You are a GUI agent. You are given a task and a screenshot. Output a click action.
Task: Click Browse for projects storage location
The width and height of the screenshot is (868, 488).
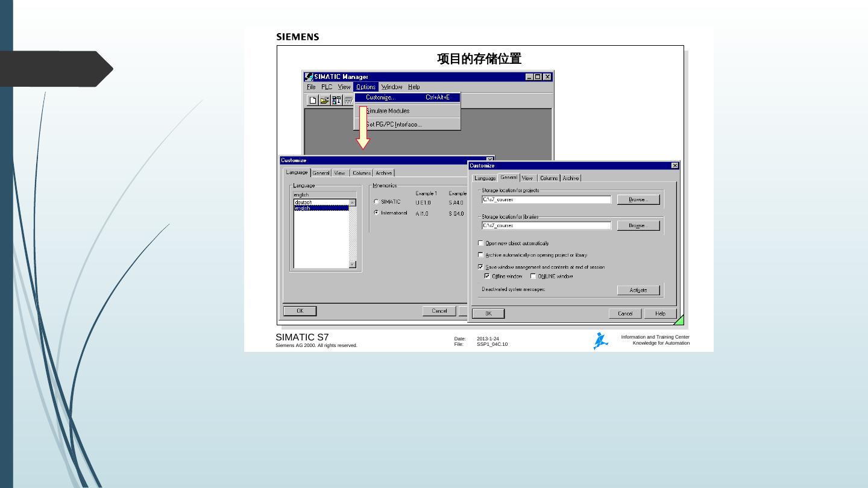coord(638,199)
